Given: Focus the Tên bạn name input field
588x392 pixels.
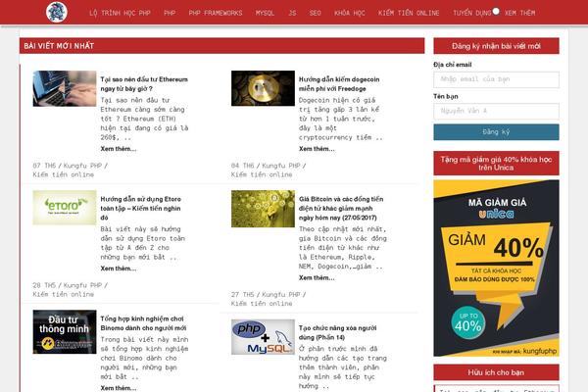Looking at the screenshot, I should pyautogui.click(x=496, y=111).
